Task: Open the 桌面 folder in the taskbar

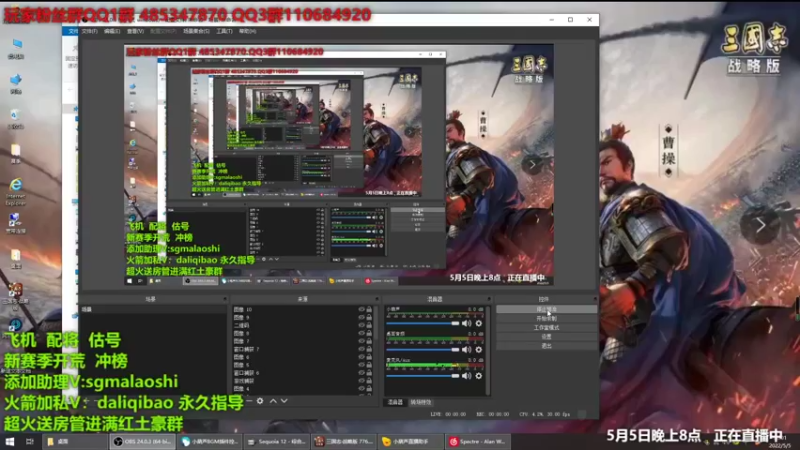Action: [74, 441]
